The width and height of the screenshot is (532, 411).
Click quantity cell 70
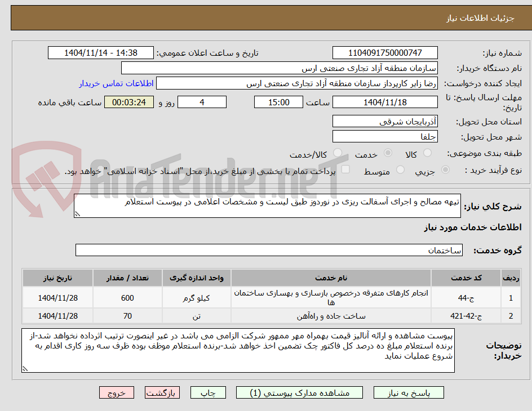click(127, 316)
